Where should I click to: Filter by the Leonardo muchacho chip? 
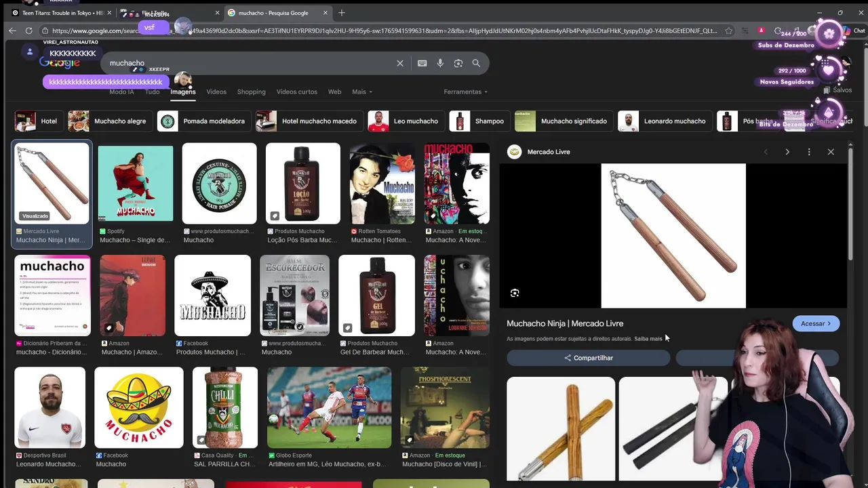pos(665,121)
